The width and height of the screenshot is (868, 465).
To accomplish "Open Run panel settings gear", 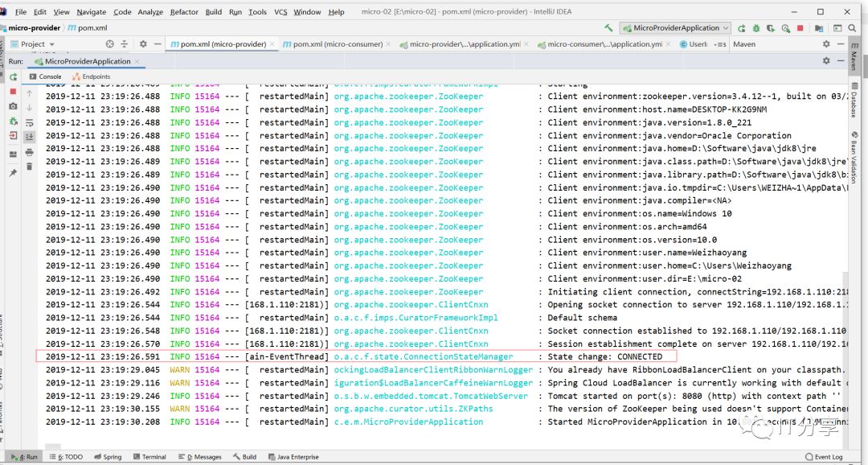I will (826, 61).
